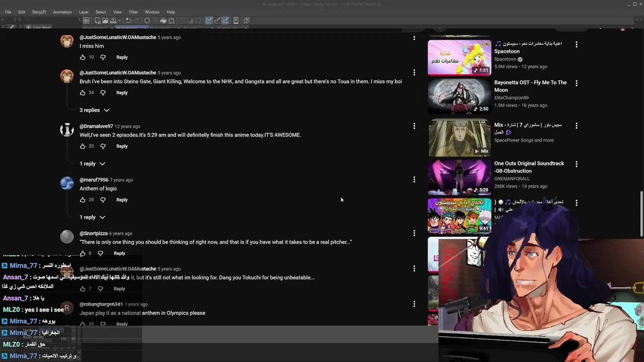
Task: Click the Undo arrow icon
Action: [x=128, y=21]
